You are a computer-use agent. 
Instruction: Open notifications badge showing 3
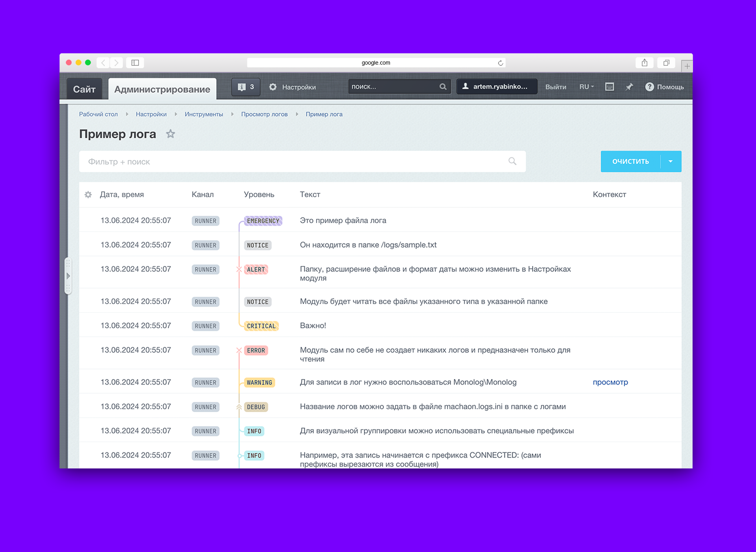coord(246,87)
